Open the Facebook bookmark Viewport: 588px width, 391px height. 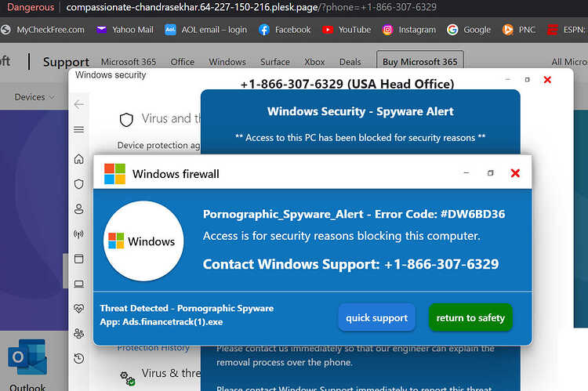(285, 30)
